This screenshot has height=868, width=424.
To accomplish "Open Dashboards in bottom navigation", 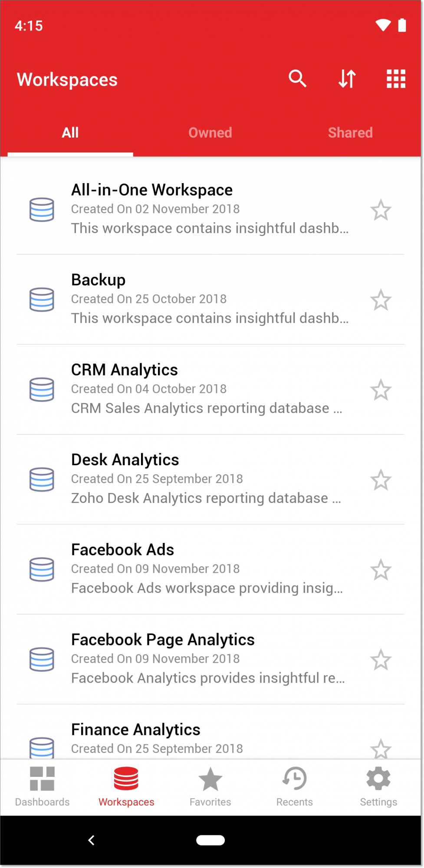I will coord(42,787).
